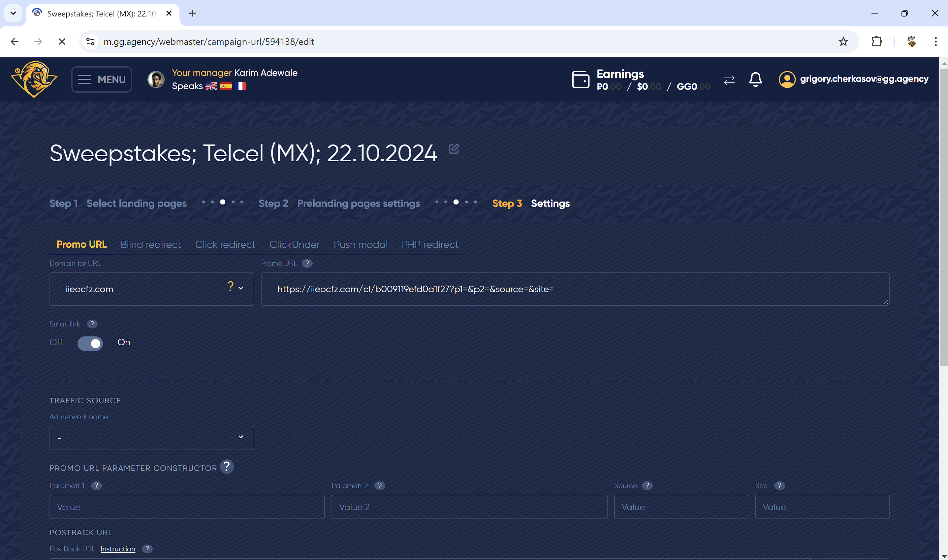This screenshot has height=560, width=948.
Task: Click the Promo URL help icon
Action: pyautogui.click(x=307, y=264)
